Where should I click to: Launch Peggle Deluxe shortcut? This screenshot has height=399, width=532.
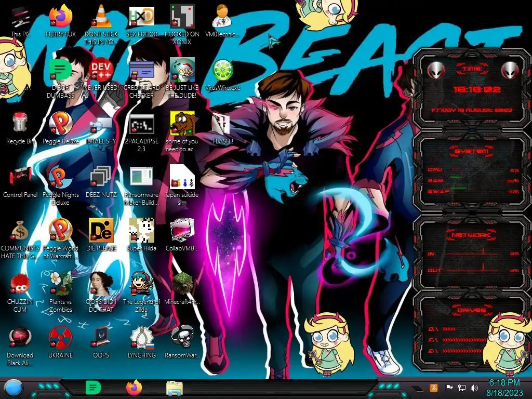[60, 123]
